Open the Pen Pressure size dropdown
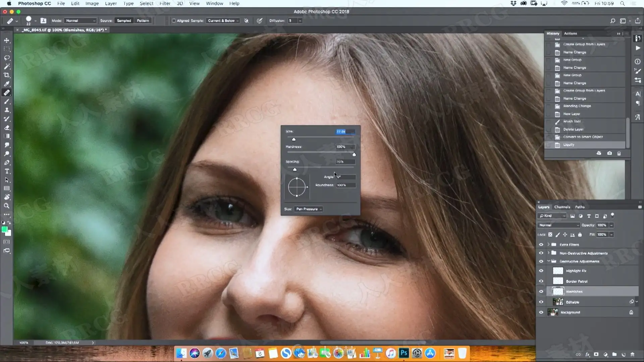644x362 pixels. (x=309, y=209)
